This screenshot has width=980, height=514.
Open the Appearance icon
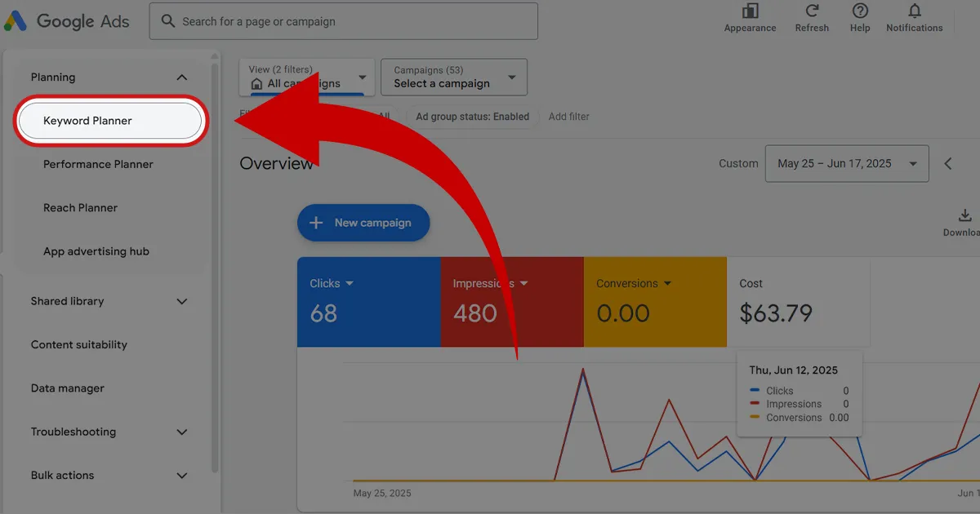[x=750, y=11]
